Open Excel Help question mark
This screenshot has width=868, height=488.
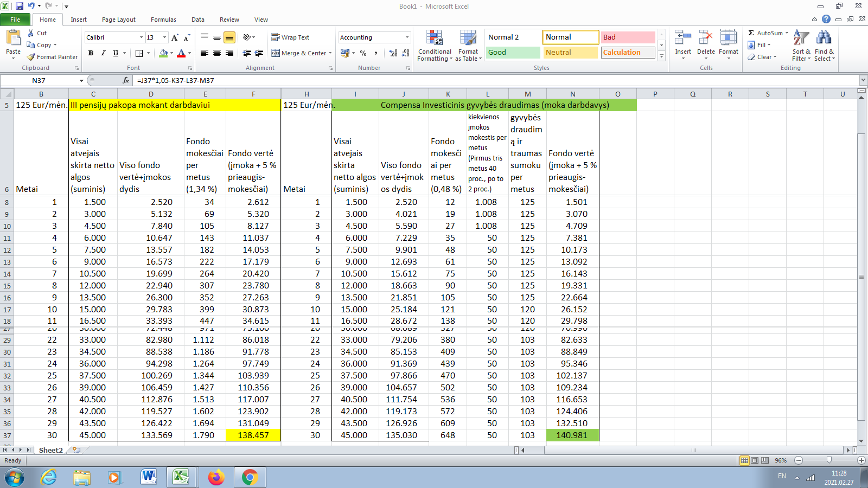pos(826,19)
